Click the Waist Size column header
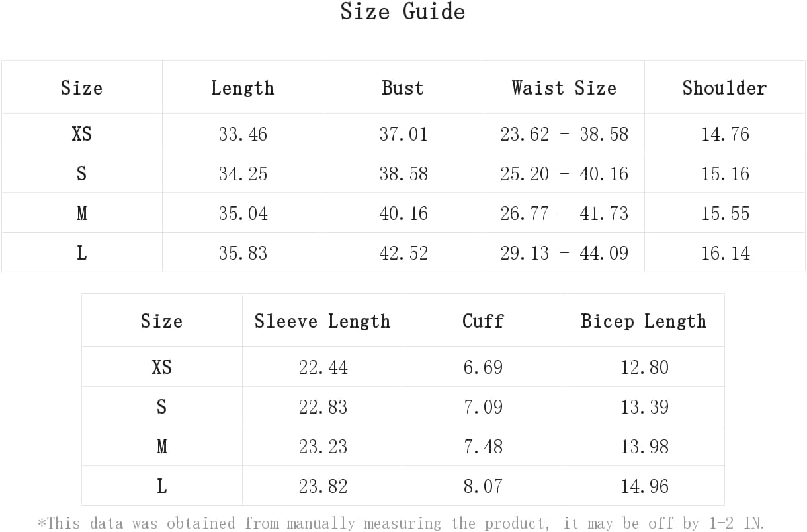This screenshot has height=532, width=807. 564,88
